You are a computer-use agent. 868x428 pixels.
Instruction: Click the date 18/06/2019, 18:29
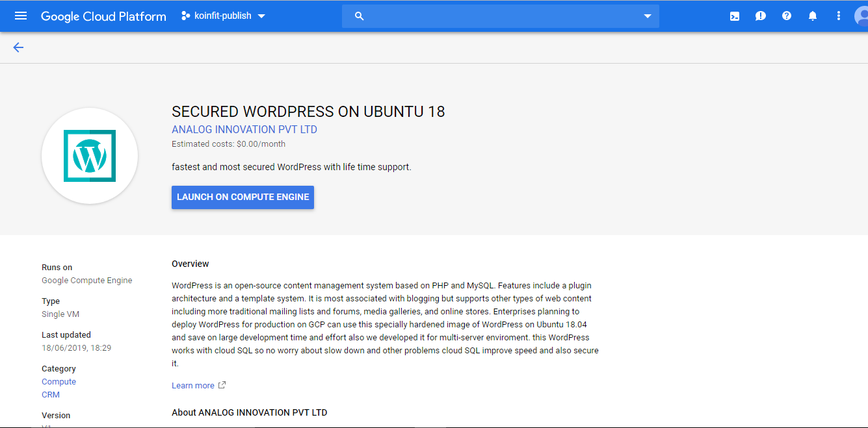click(x=77, y=348)
